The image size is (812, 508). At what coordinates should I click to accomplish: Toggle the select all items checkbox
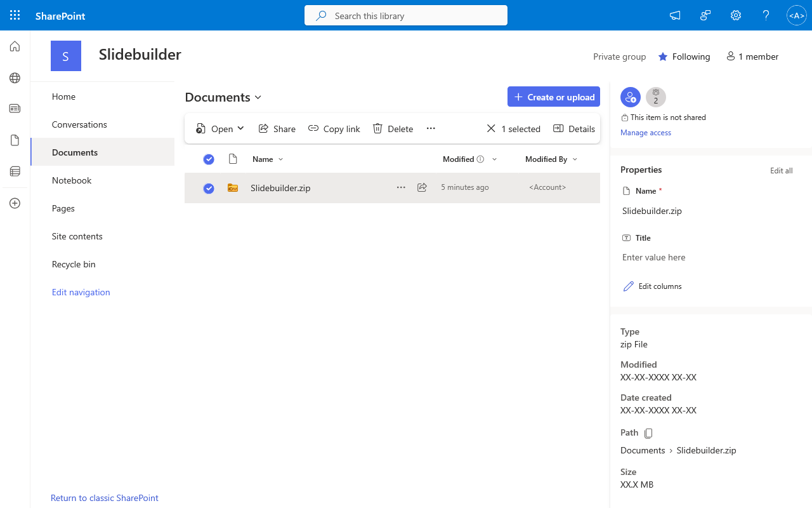(209, 159)
